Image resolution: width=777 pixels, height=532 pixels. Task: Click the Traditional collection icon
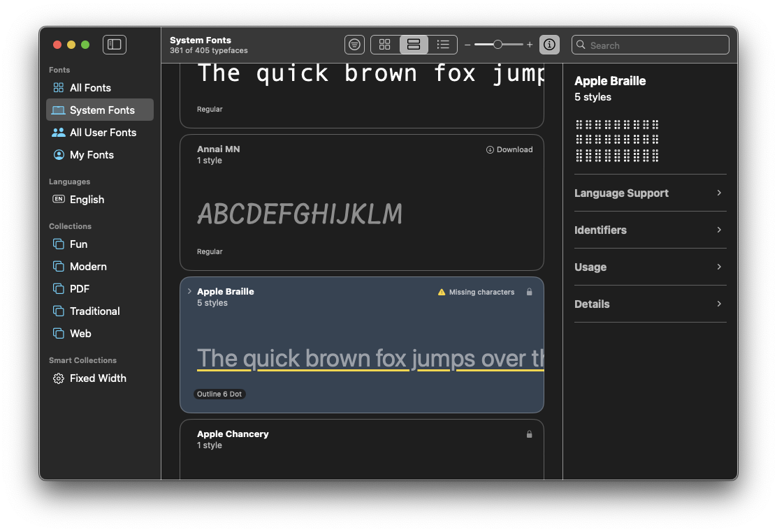59,311
